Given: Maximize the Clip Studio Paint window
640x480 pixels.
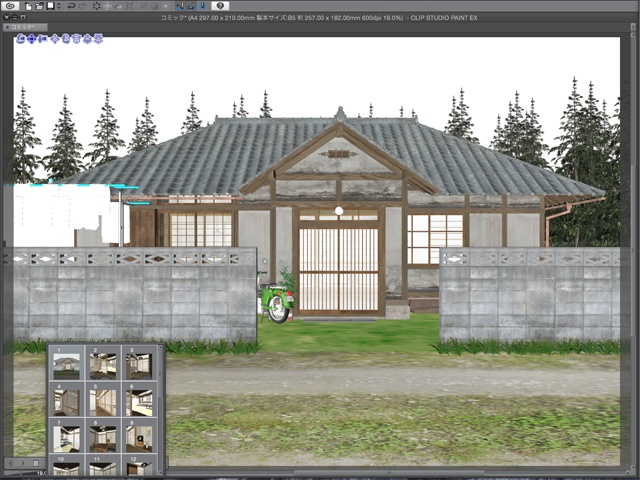Looking at the screenshot, I should coord(23,17).
